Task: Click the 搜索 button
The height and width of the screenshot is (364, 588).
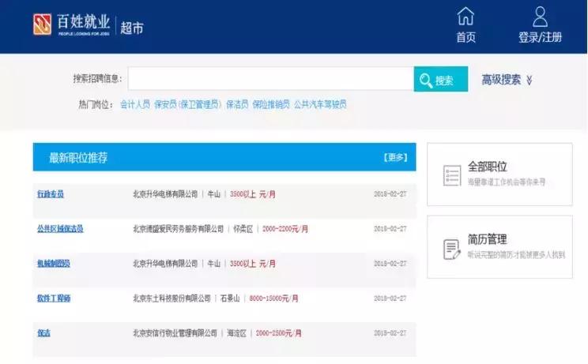Action: pyautogui.click(x=441, y=79)
